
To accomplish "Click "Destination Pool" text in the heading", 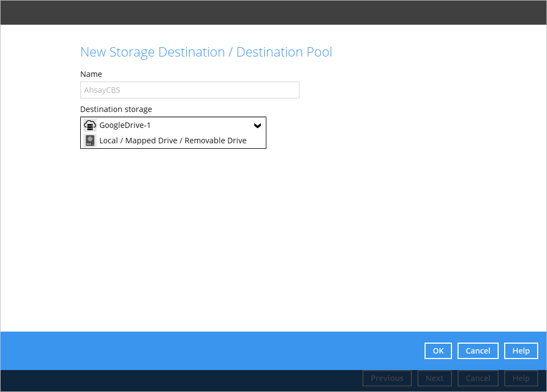I will (x=284, y=52).
